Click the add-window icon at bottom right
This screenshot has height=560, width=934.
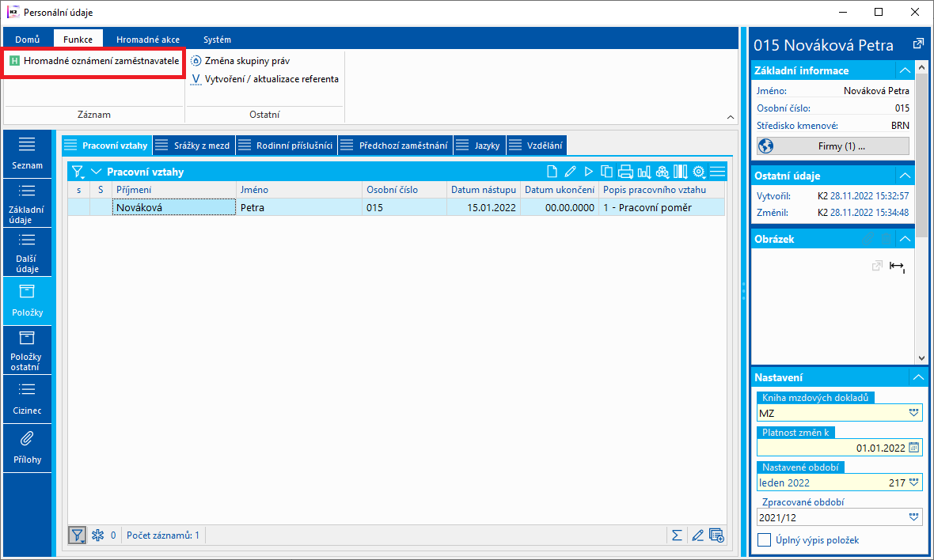coord(716,535)
